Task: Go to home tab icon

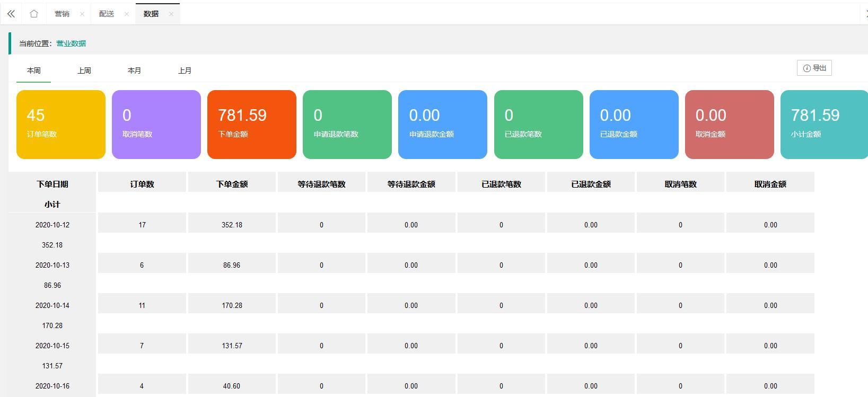Action: pyautogui.click(x=34, y=14)
